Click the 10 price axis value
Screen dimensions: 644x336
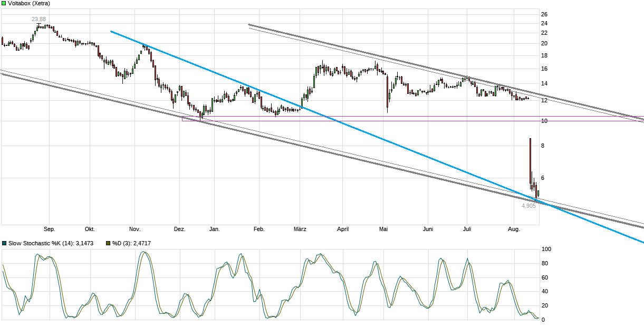(x=545, y=121)
